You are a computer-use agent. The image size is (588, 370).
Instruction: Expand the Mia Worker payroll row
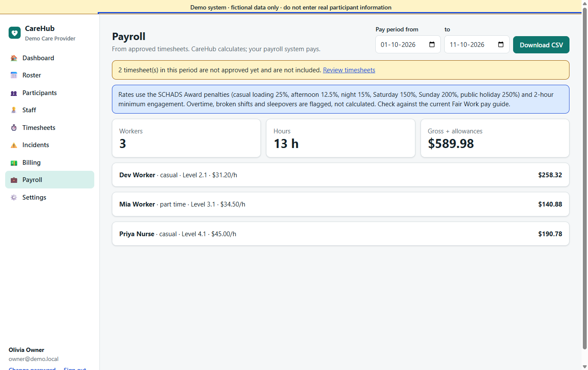[340, 204]
